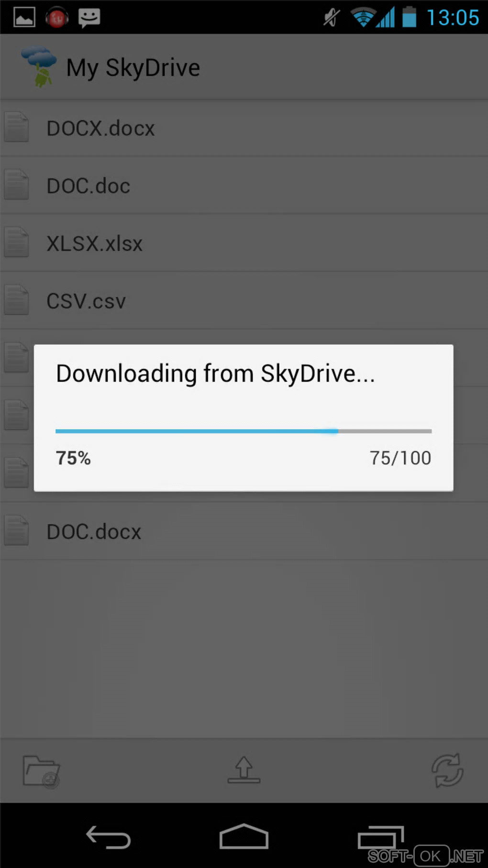Tap the upload arrow icon
The image size is (488, 868).
tap(244, 770)
